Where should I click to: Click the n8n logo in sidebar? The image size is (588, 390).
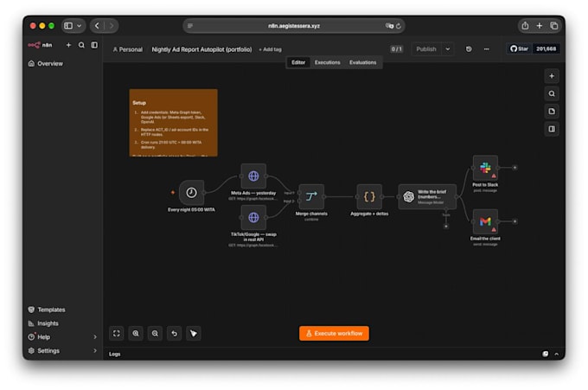coord(40,45)
